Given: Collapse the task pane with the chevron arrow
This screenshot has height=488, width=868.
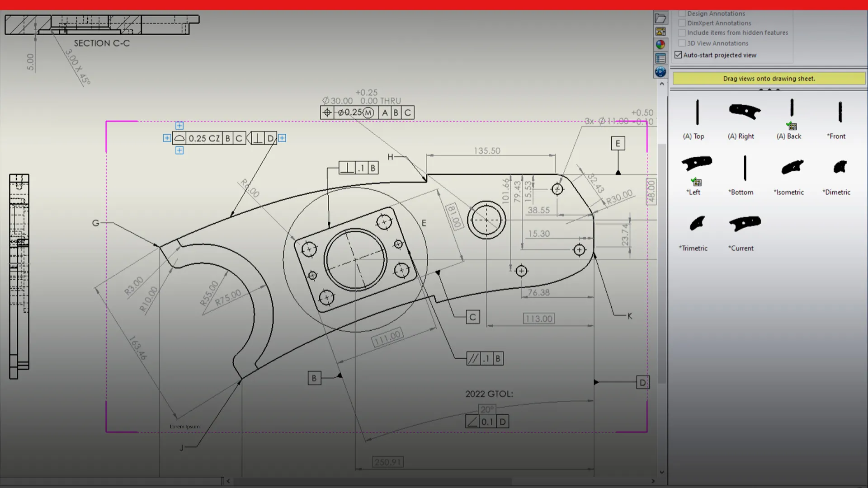Looking at the screenshot, I should pyautogui.click(x=661, y=84).
